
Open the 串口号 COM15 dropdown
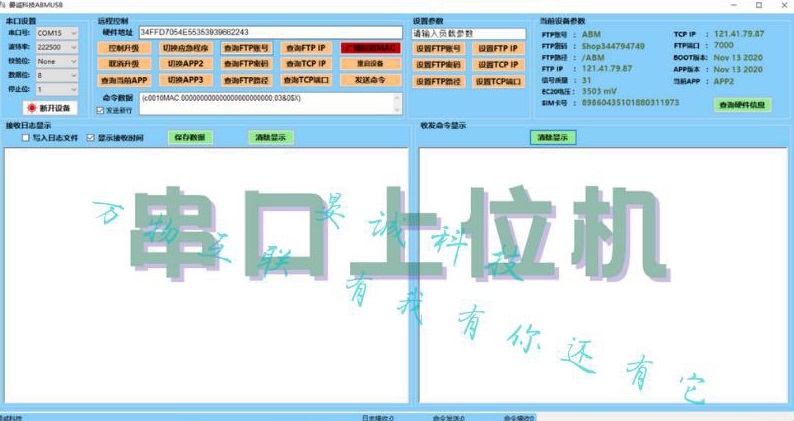point(57,33)
